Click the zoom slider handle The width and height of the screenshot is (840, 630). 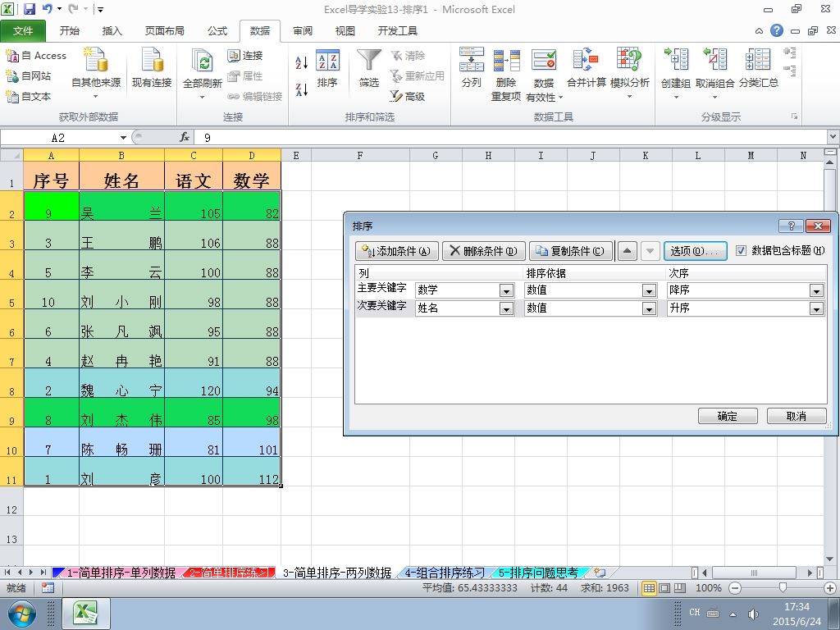[783, 588]
